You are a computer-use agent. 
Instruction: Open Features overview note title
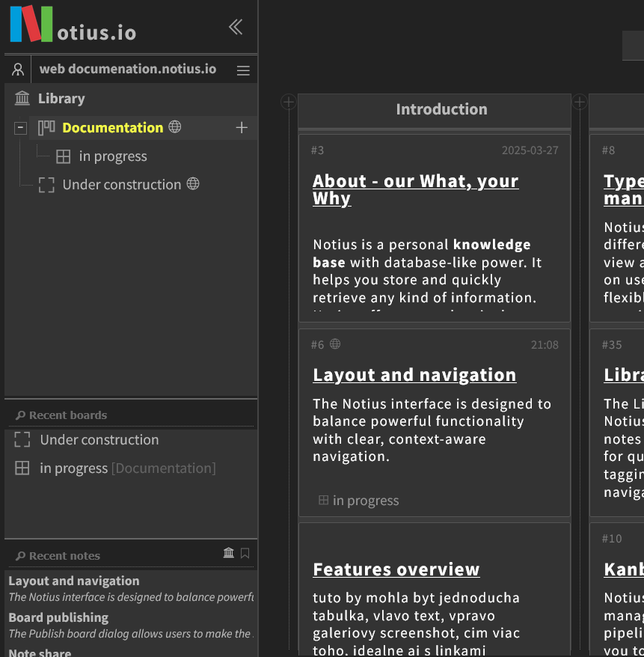[396, 569]
